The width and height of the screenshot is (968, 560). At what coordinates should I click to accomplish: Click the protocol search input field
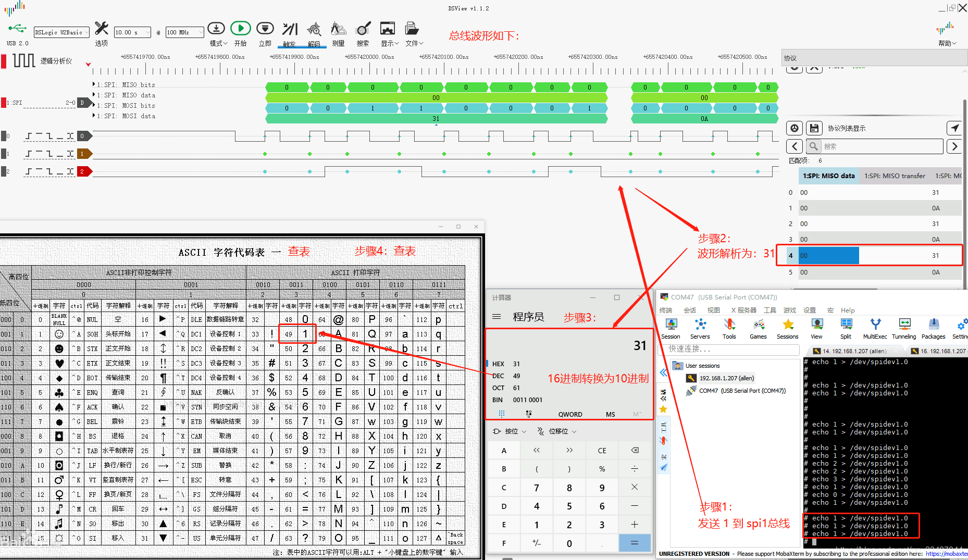[881, 146]
